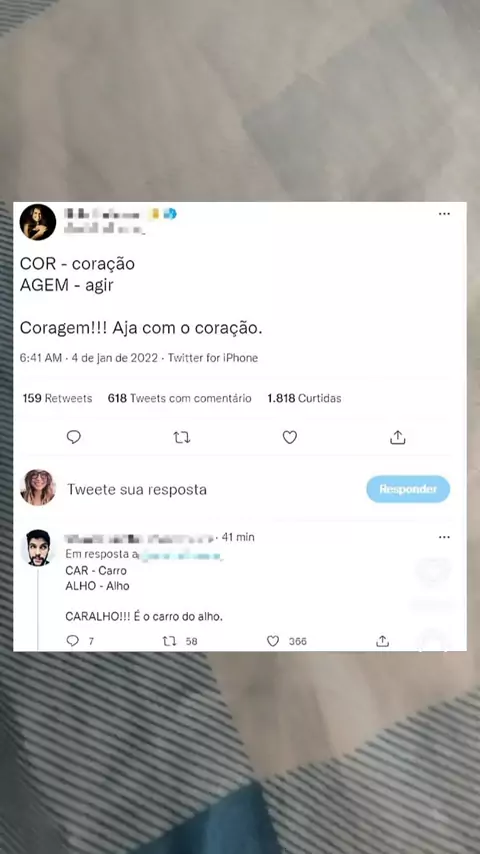Show the 1.818 Curtidas list
Image resolution: width=480 pixels, height=854 pixels.
pyautogui.click(x=304, y=398)
